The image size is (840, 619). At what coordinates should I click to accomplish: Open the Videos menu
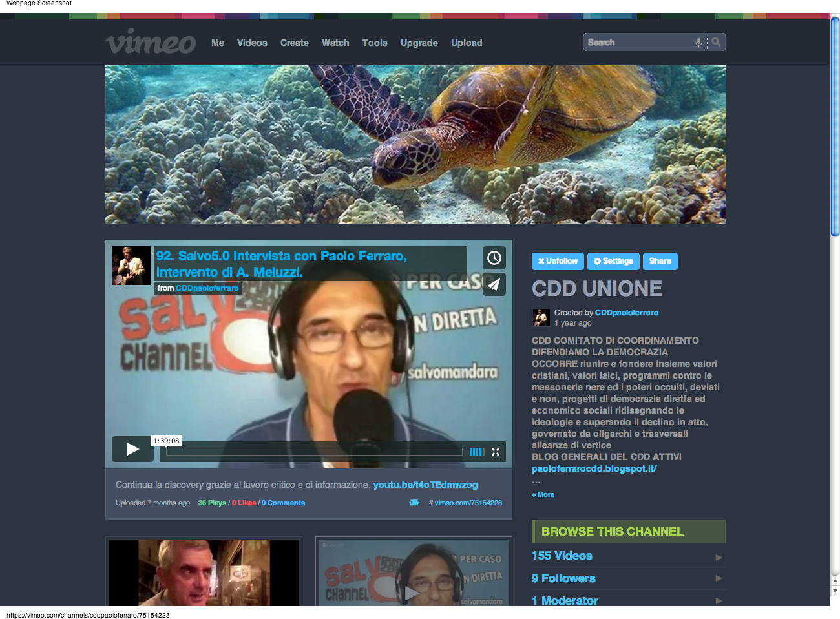[252, 43]
